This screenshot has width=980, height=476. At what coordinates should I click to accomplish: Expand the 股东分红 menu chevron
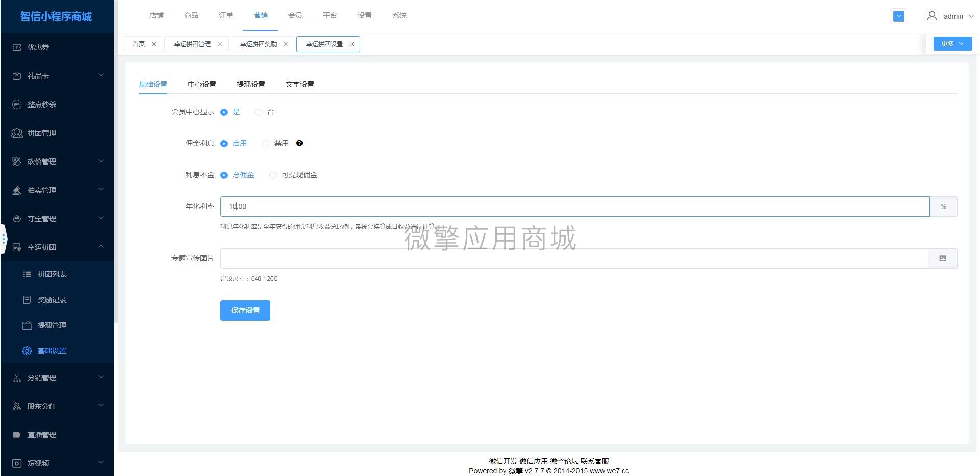[101, 406]
